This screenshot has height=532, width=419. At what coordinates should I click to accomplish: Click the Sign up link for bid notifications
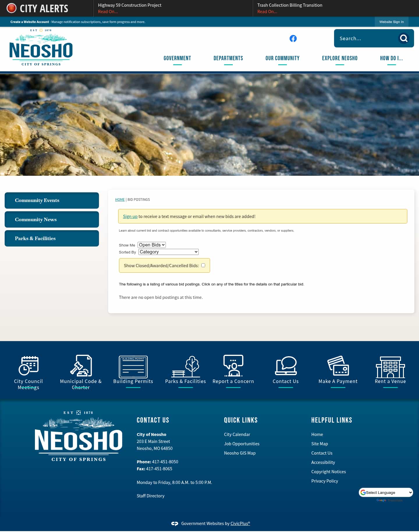point(130,217)
